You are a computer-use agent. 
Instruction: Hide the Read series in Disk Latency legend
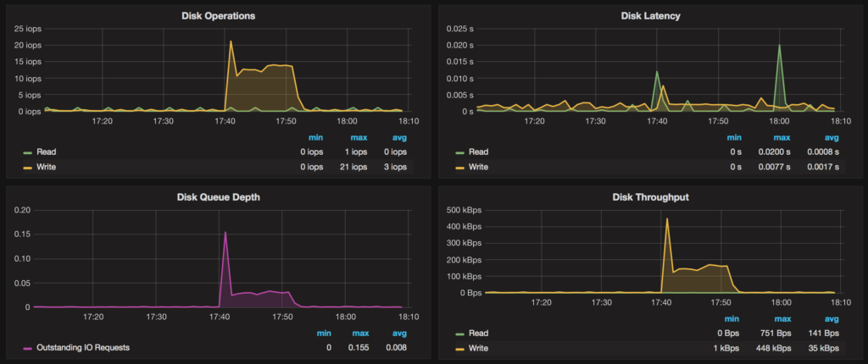tap(478, 152)
